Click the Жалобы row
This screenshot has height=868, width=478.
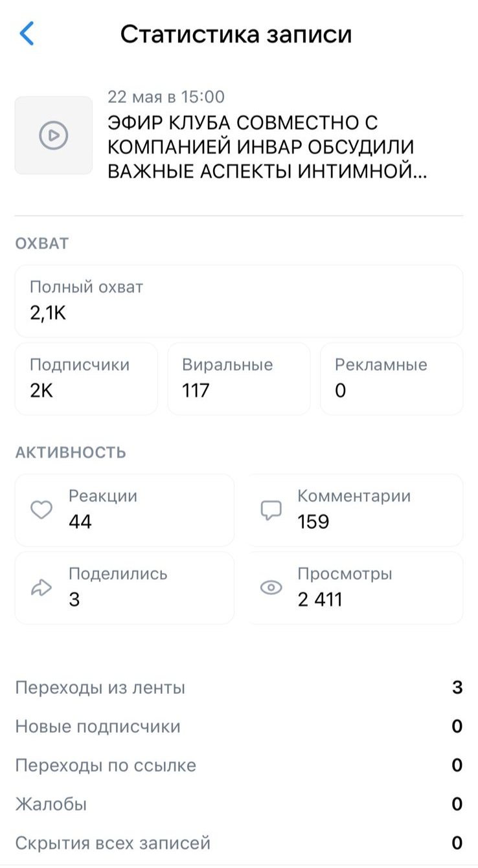coord(238,805)
